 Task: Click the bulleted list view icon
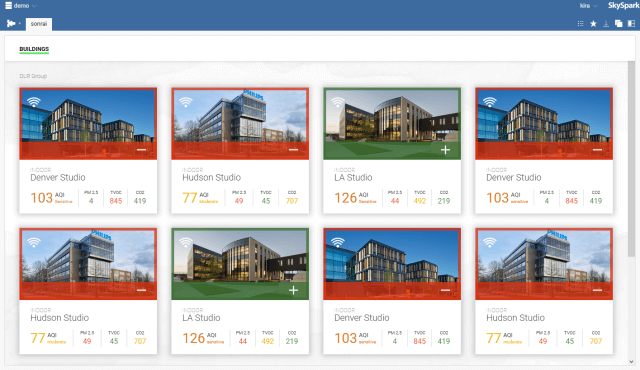pyautogui.click(x=580, y=24)
